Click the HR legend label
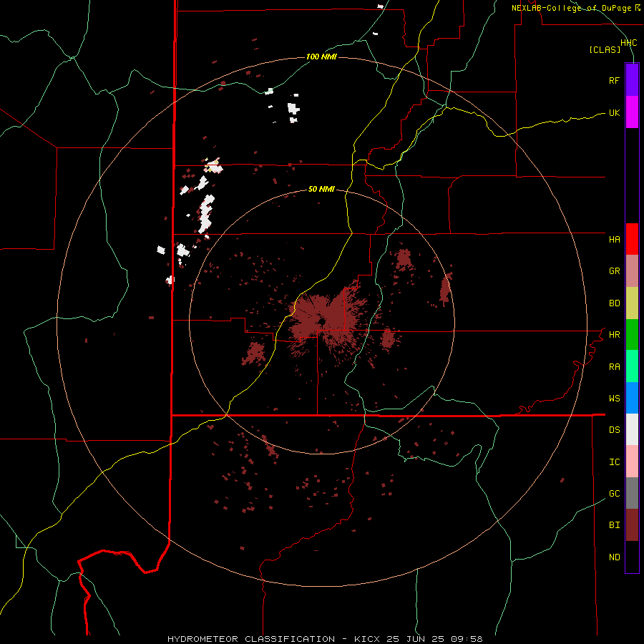 tap(614, 335)
